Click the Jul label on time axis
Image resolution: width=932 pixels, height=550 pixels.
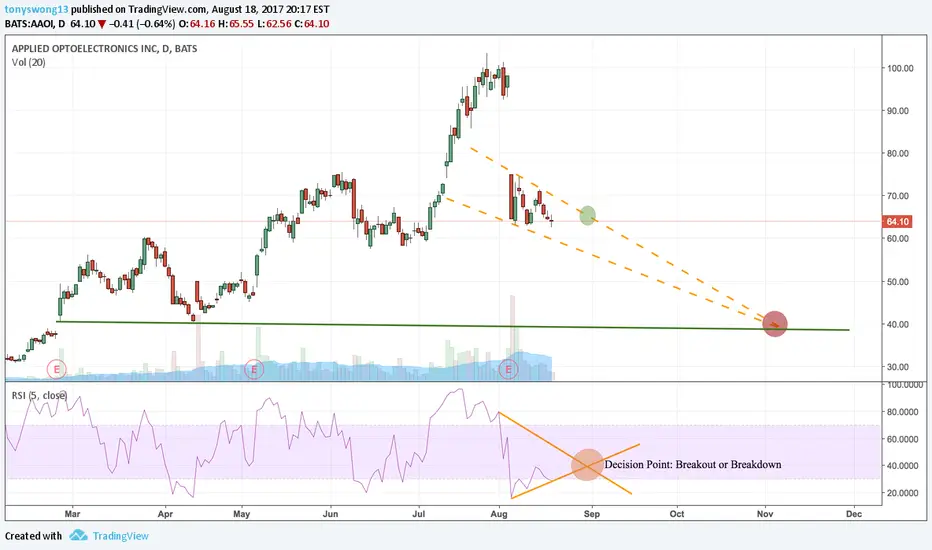pyautogui.click(x=418, y=514)
